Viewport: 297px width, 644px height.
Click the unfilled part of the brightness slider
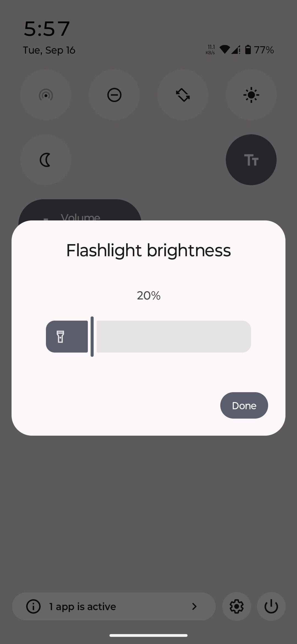point(173,337)
